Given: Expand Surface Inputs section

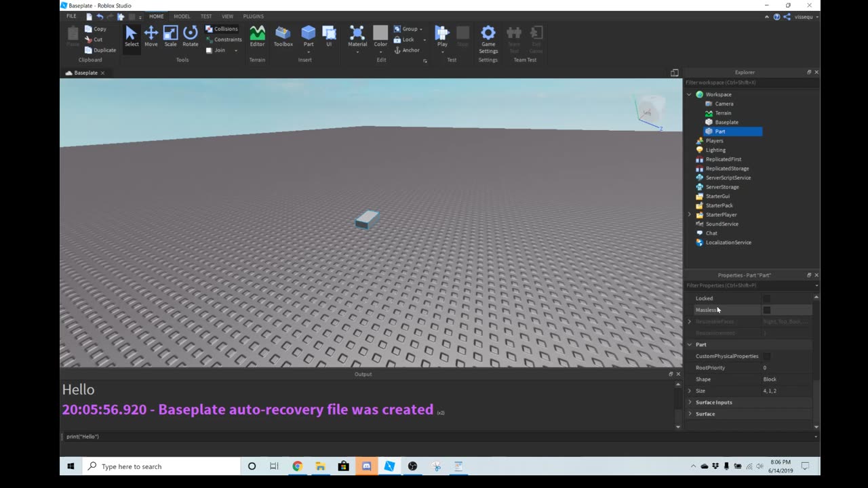Looking at the screenshot, I should click(690, 402).
